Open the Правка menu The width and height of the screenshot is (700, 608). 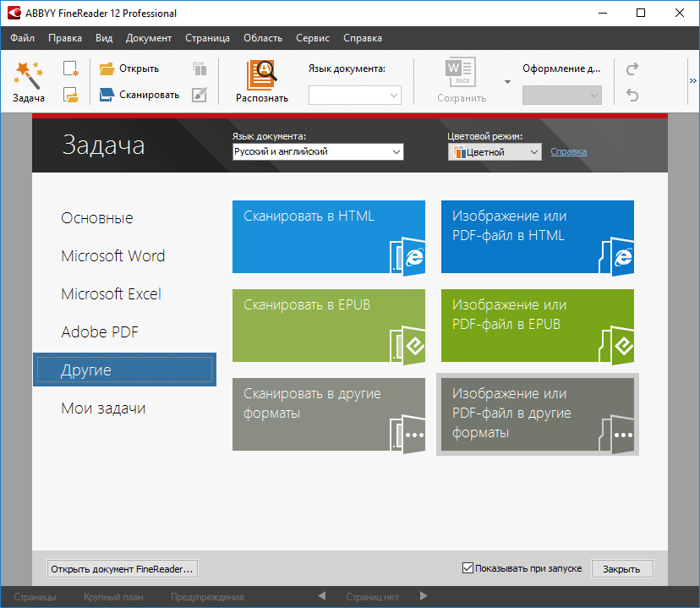click(65, 38)
